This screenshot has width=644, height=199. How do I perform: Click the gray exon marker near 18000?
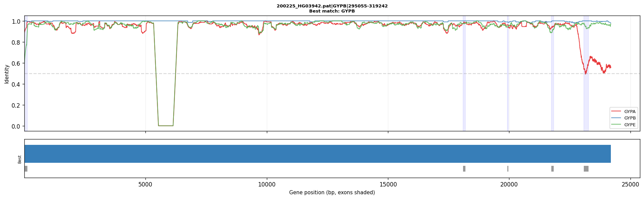pyautogui.click(x=464, y=169)
